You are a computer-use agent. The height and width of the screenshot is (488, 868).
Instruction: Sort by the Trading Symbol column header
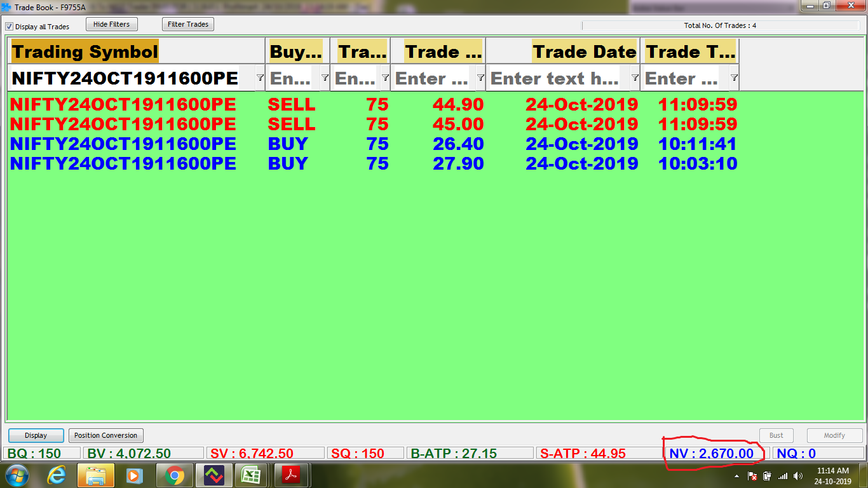[x=85, y=51]
